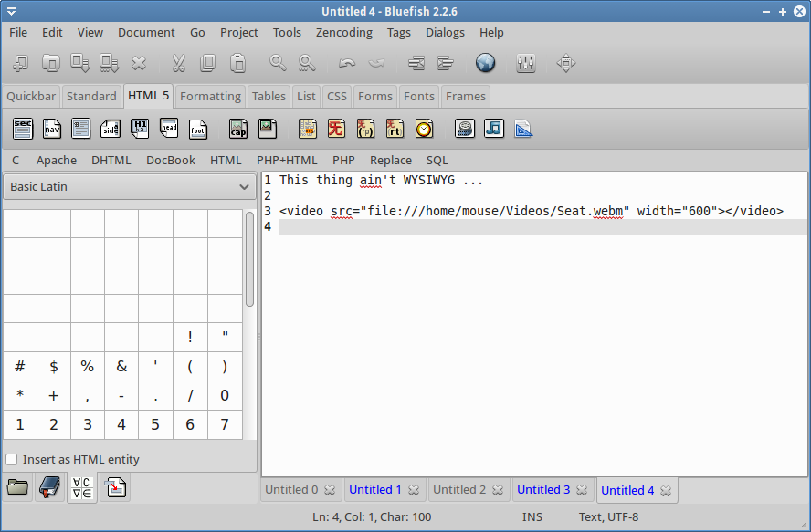
Task: Expand the Basic Latin character set dropdown
Action: tap(130, 187)
